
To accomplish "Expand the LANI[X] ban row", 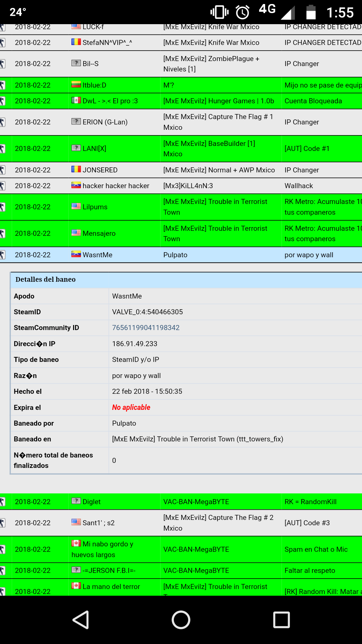I will [181, 149].
